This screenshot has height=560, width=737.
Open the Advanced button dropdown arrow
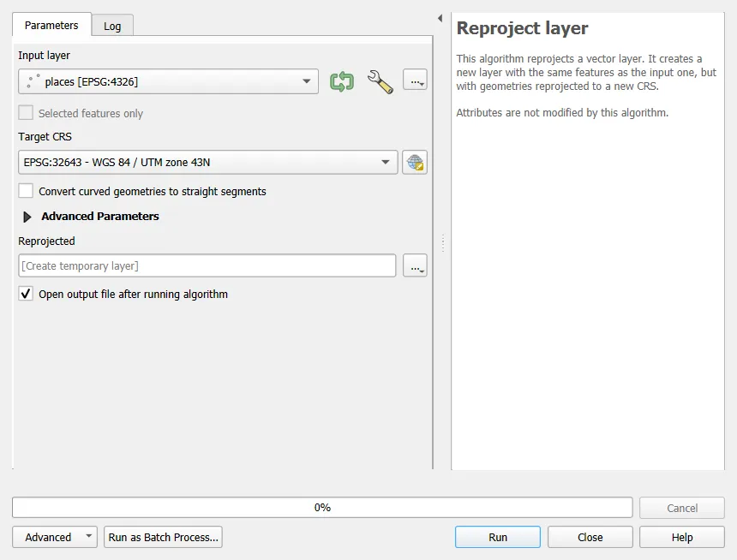[x=88, y=536]
